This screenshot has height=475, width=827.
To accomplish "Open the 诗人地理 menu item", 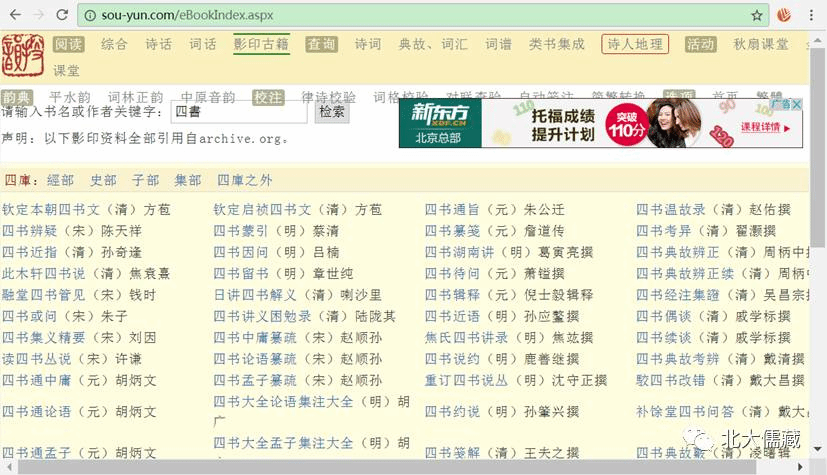I will click(634, 45).
